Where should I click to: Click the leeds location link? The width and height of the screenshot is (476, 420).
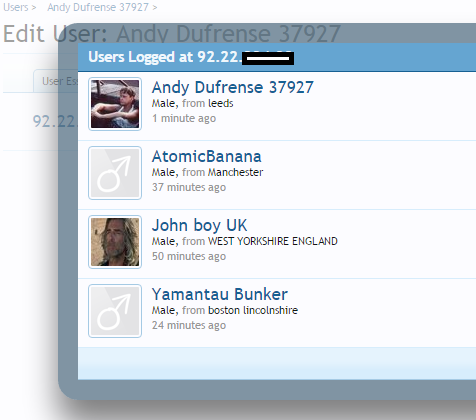[x=221, y=103]
